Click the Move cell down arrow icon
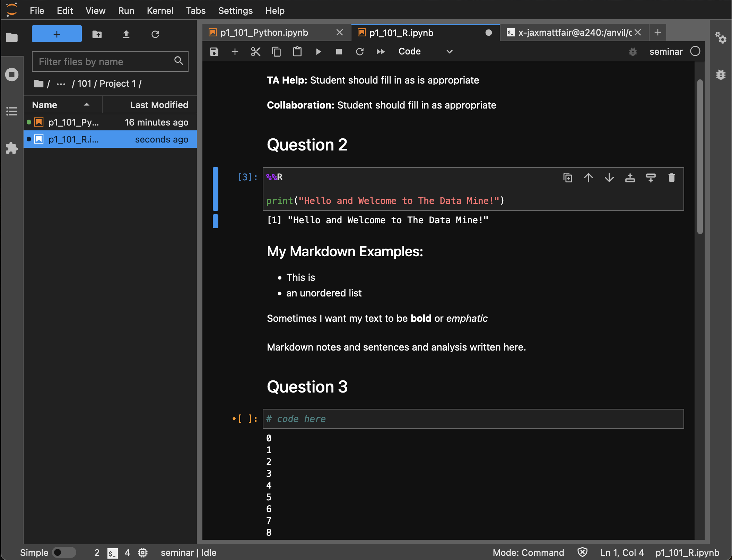 tap(609, 177)
